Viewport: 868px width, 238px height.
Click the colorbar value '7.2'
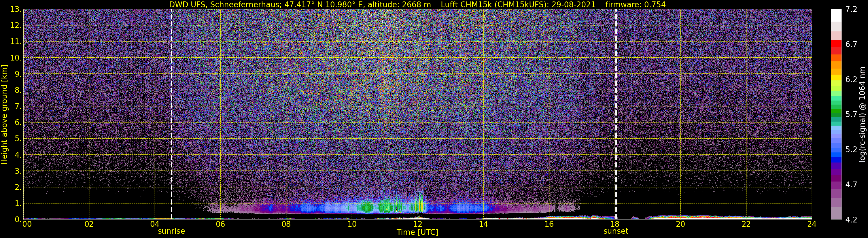tap(851, 10)
